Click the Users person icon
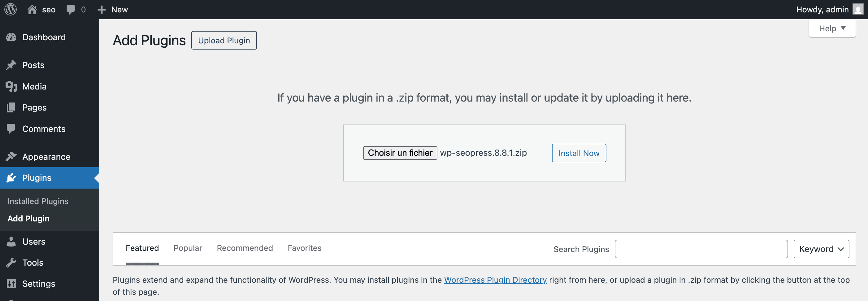The image size is (868, 301). (11, 242)
